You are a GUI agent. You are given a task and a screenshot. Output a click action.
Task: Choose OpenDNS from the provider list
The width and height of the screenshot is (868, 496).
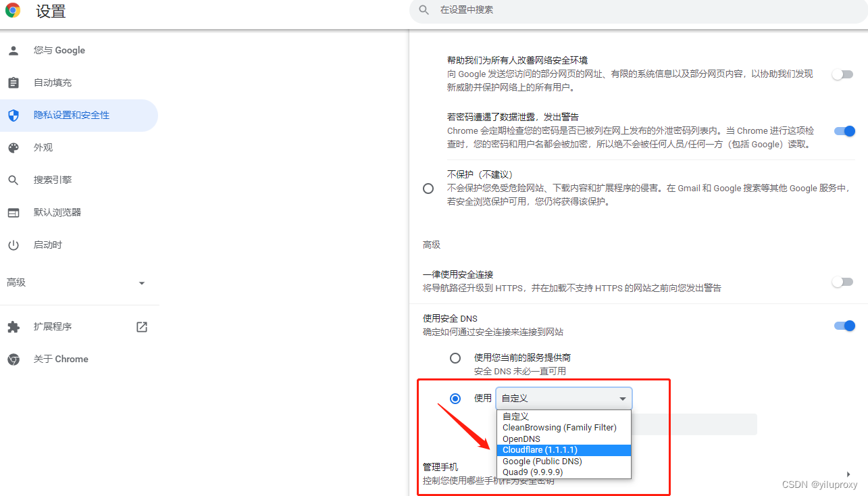564,439
